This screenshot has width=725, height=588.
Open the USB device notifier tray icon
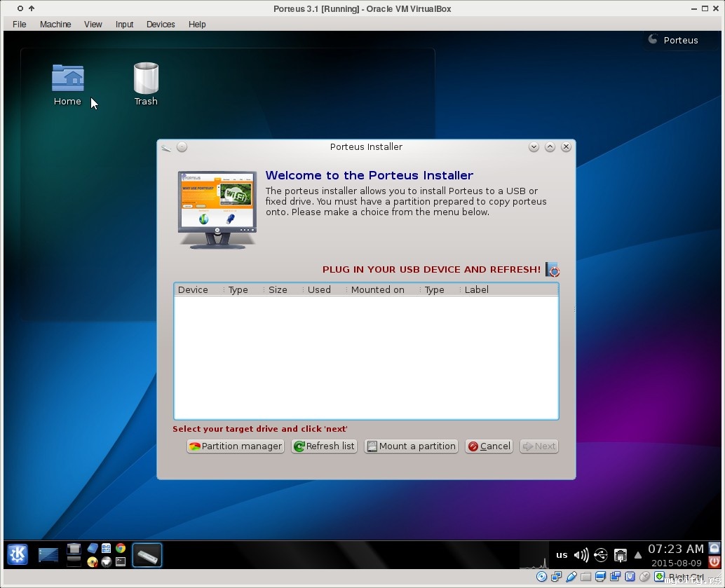tap(601, 555)
